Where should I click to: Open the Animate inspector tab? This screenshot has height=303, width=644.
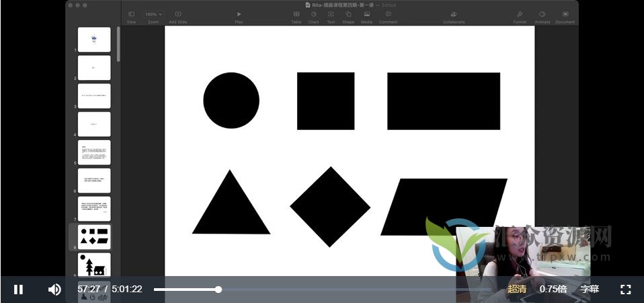(542, 14)
